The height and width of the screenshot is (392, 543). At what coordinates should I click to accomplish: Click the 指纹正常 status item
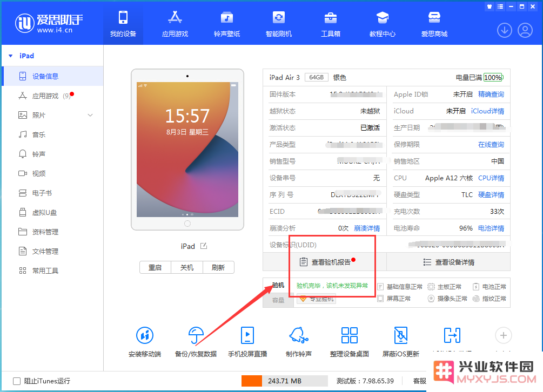[x=490, y=299]
